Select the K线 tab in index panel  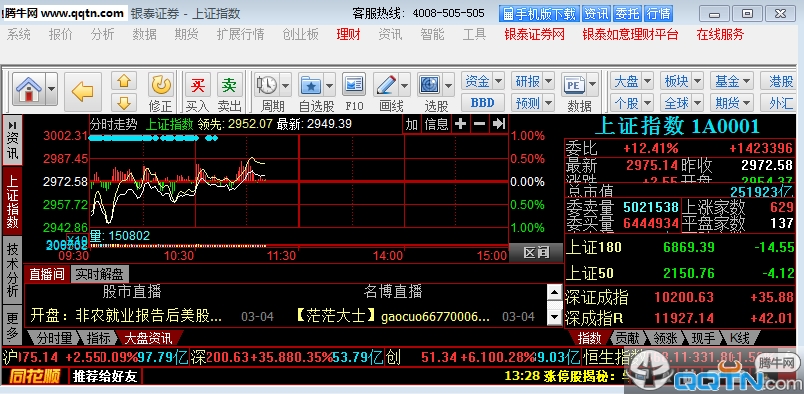739,338
